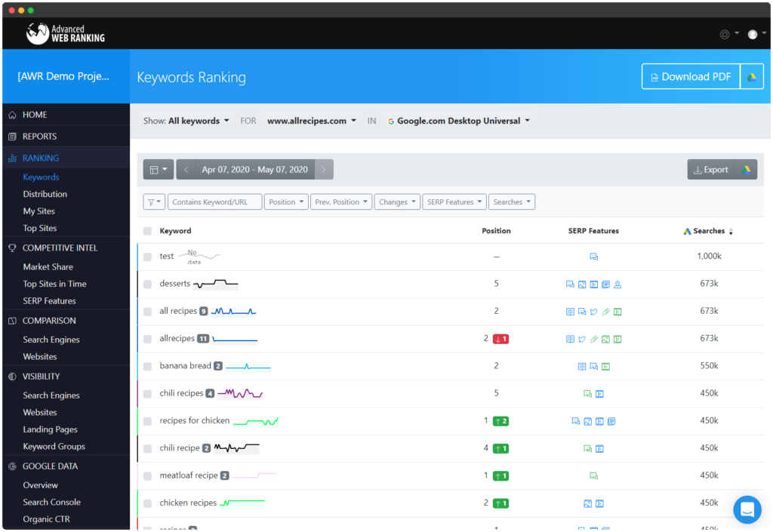Click people icon in desserts SERP features
Viewport: 773px width, 532px height.
coord(617,284)
